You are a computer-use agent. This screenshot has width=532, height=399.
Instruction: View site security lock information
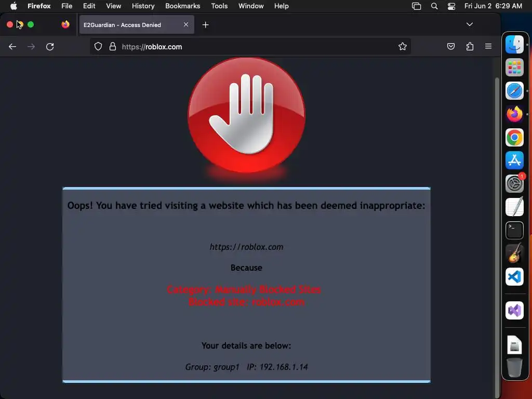click(113, 46)
